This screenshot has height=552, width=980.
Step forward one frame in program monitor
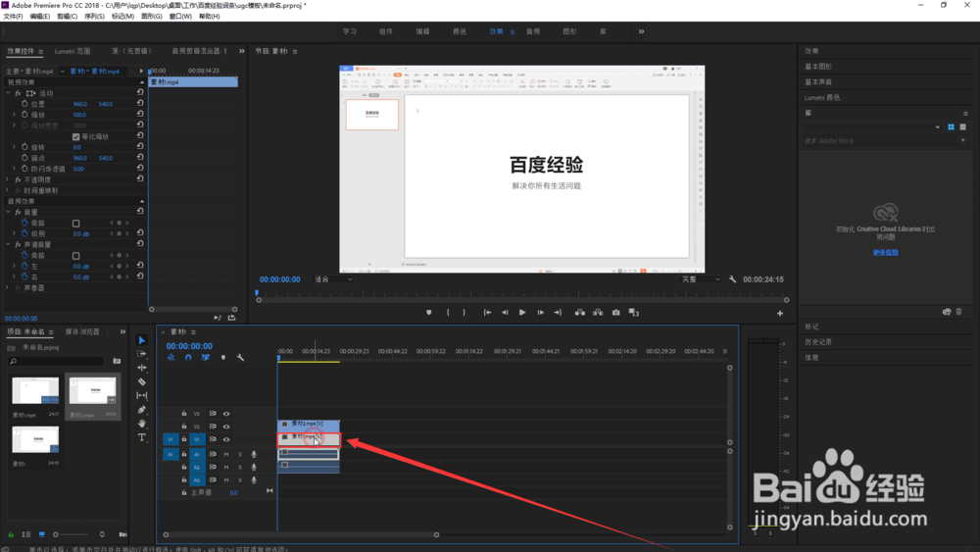540,313
